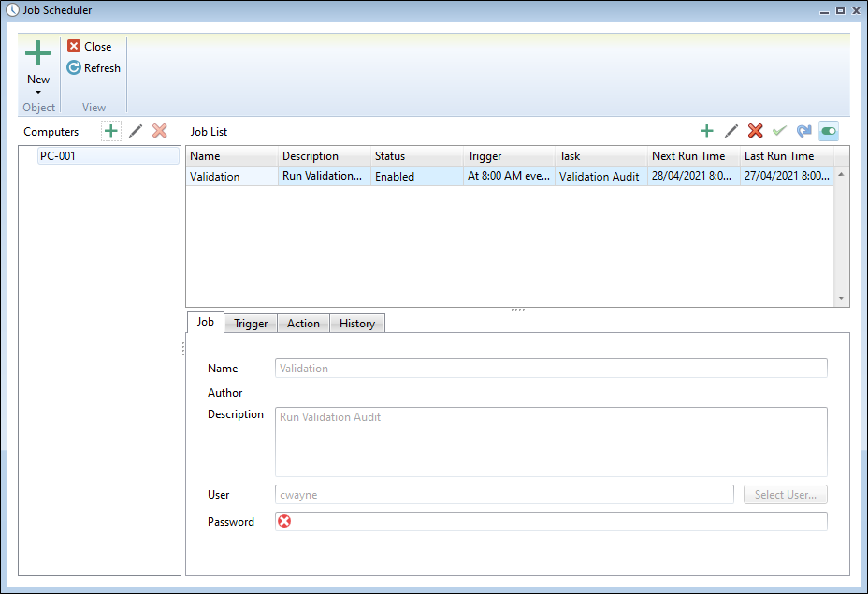Toggle job enabled switch icon in Job List
Screen dimensions: 868x594
click(829, 131)
